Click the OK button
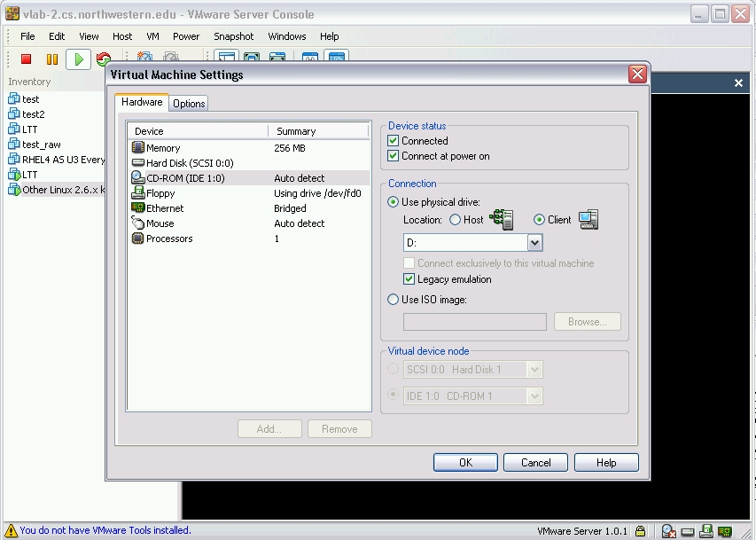756x540 pixels. pos(466,462)
